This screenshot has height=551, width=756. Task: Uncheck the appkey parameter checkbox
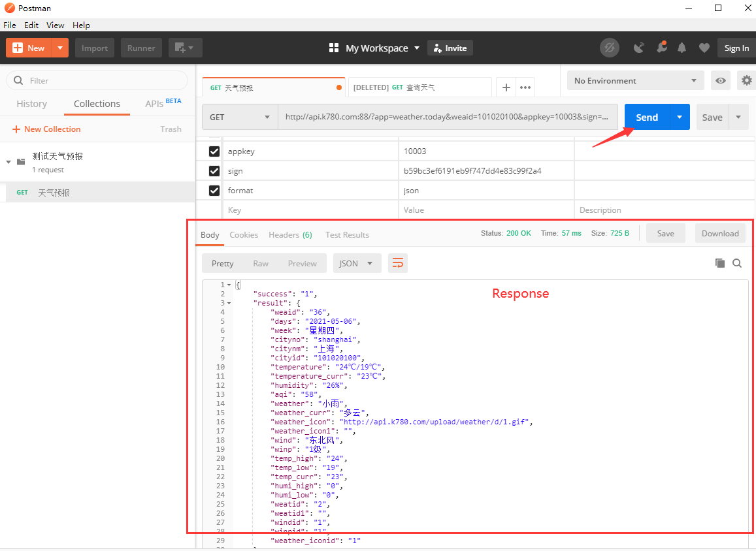click(x=214, y=151)
